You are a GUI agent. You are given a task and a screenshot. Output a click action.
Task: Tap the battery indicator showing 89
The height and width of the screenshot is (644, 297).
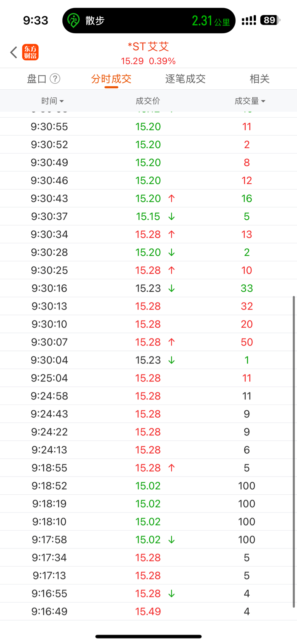point(270,20)
